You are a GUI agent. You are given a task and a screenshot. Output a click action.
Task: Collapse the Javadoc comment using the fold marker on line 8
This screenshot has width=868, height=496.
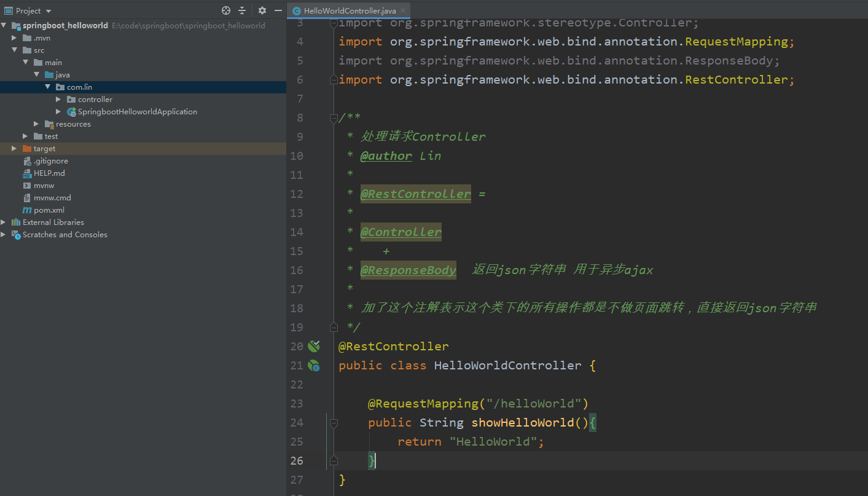pyautogui.click(x=332, y=117)
